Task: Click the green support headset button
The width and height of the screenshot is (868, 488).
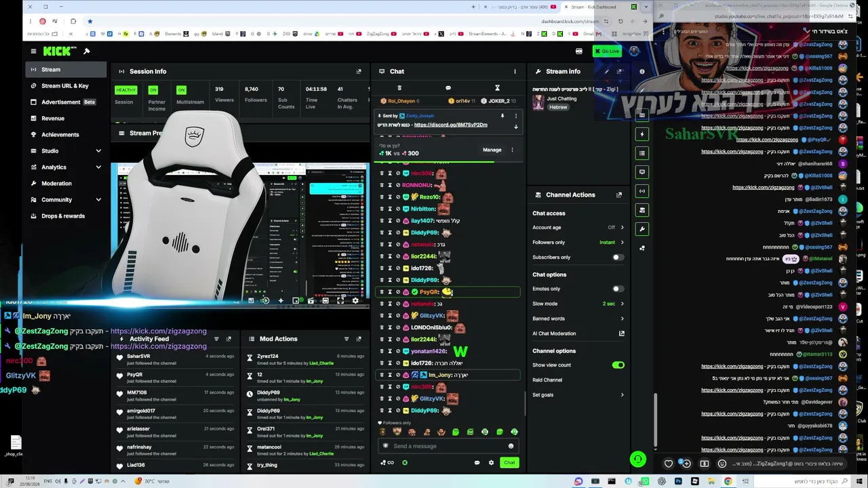Action: click(638, 460)
